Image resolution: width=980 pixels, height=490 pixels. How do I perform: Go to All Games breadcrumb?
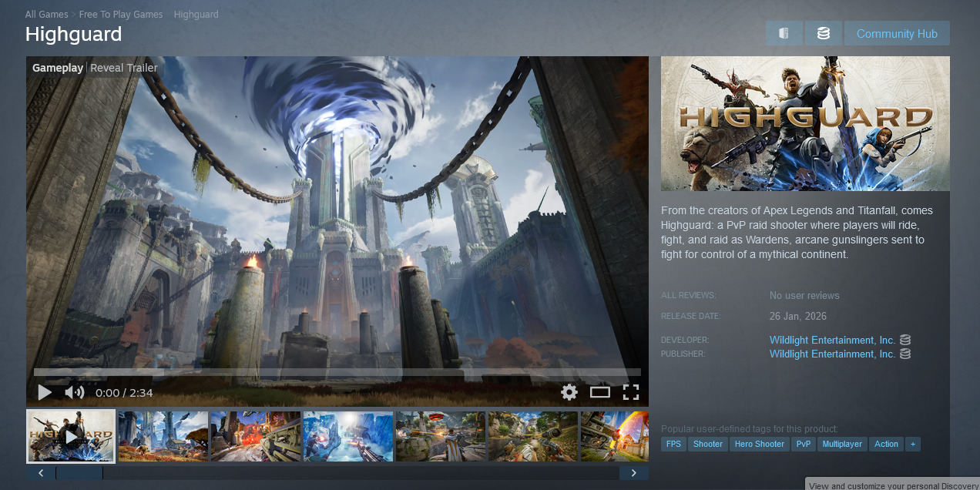tap(46, 15)
